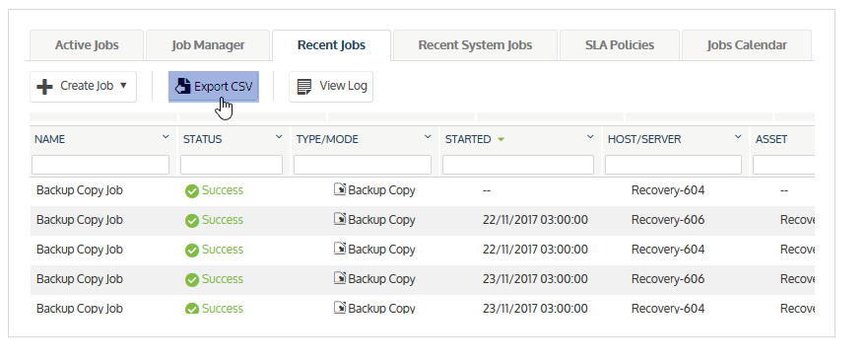Click Recovery-606 host in the 22/11/2017 row
Viewport: 868px width, 363px height.
tap(668, 220)
